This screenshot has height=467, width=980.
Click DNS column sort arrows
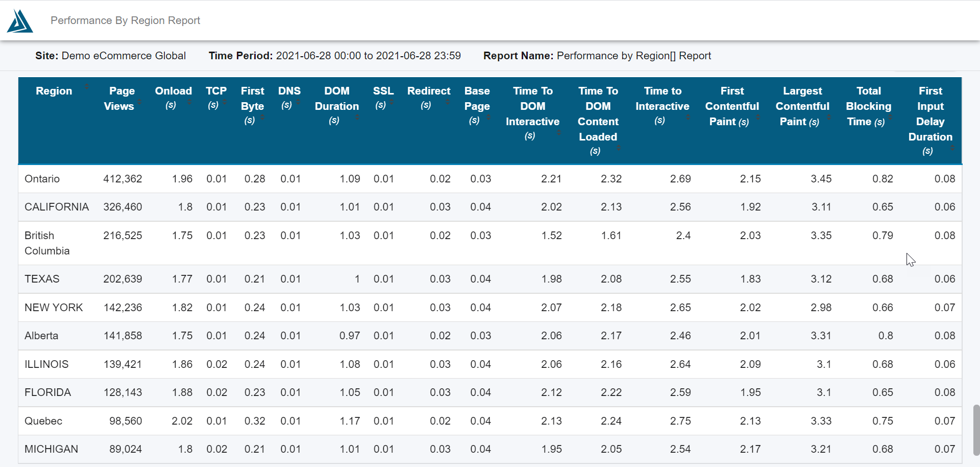pos(298,102)
